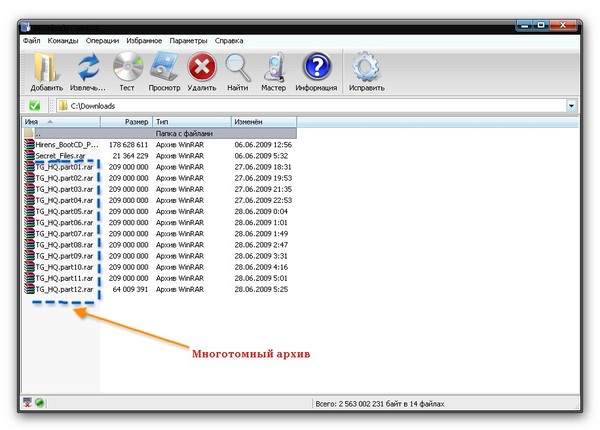Select file Secret_Files.rar

pos(60,156)
